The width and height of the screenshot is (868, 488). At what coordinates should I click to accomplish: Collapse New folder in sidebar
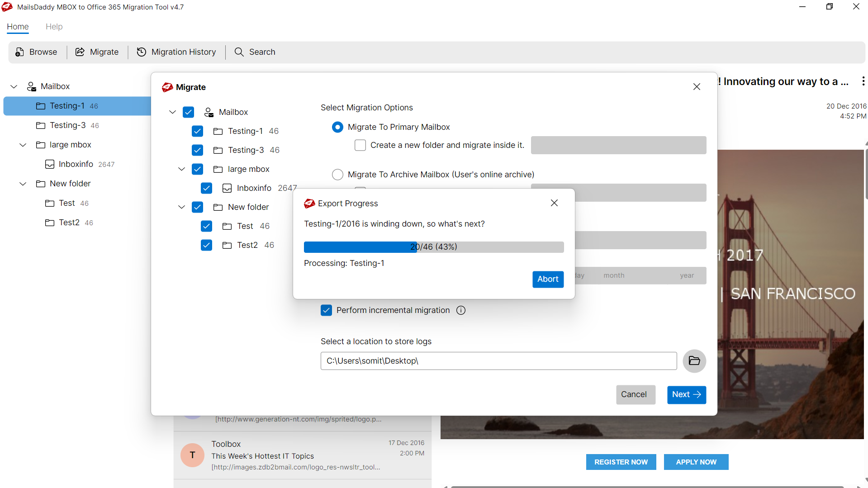[x=23, y=184]
